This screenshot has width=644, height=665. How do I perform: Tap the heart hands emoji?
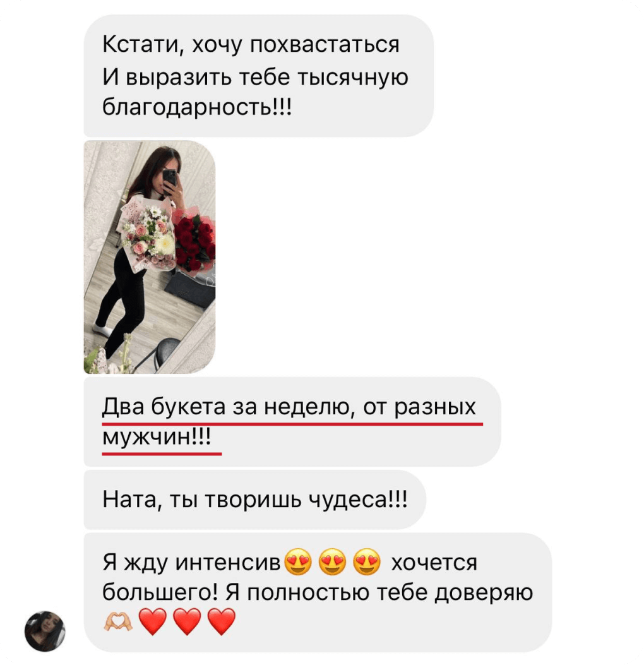click(x=118, y=622)
